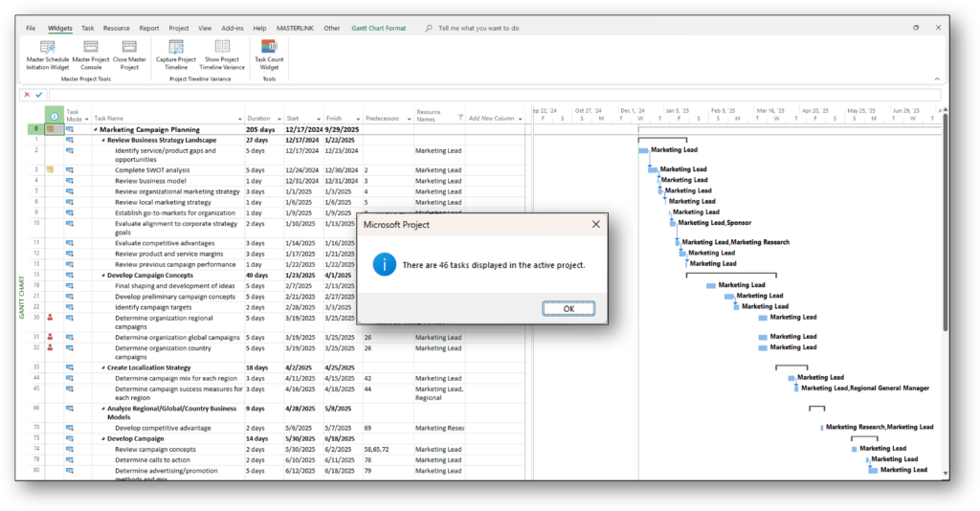Image resolution: width=980 pixels, height=511 pixels.
Task: Select the Develop Campaign summary row name
Action: (x=135, y=438)
